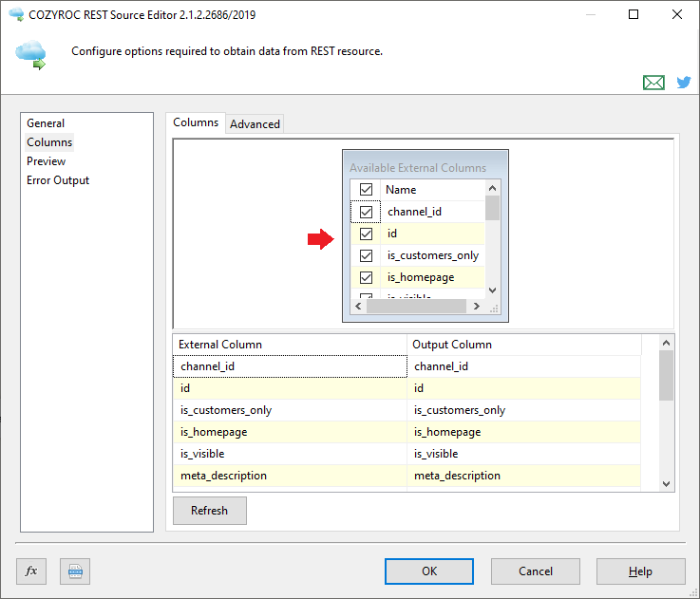Select the id External Column cell
700x599 pixels.
tap(290, 388)
